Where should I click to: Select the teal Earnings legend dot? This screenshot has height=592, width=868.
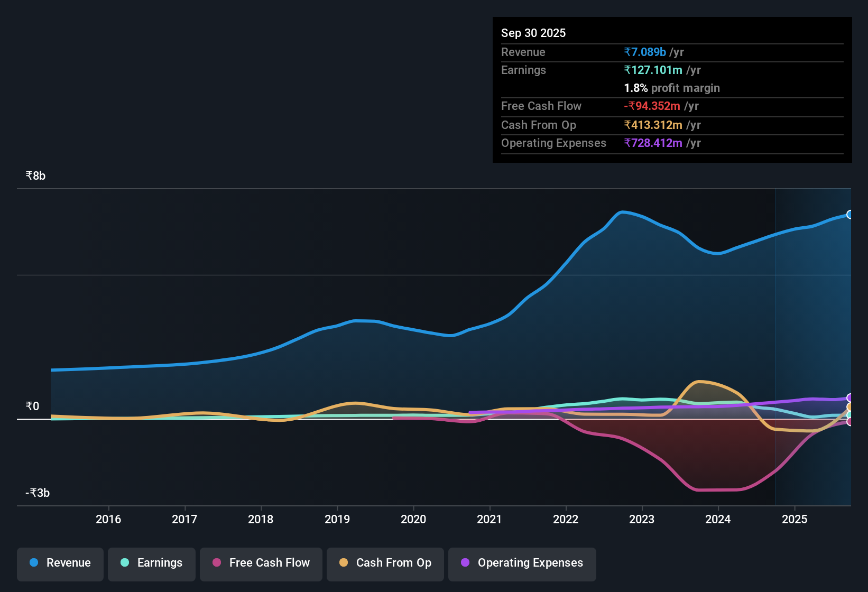coord(125,563)
